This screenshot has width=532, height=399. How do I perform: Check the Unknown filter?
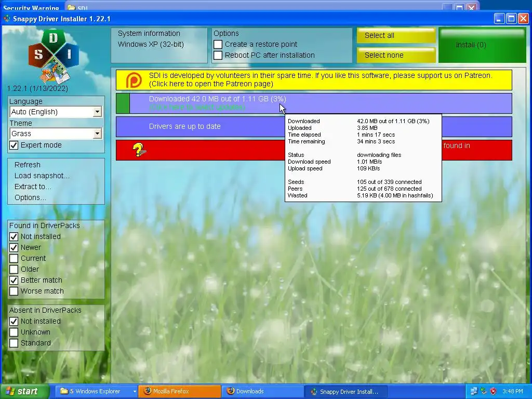coord(14,332)
